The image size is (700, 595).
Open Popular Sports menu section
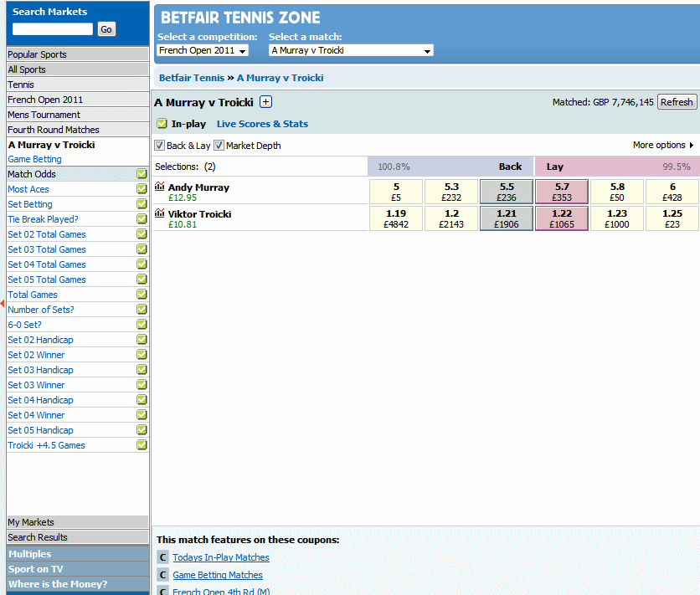point(78,54)
